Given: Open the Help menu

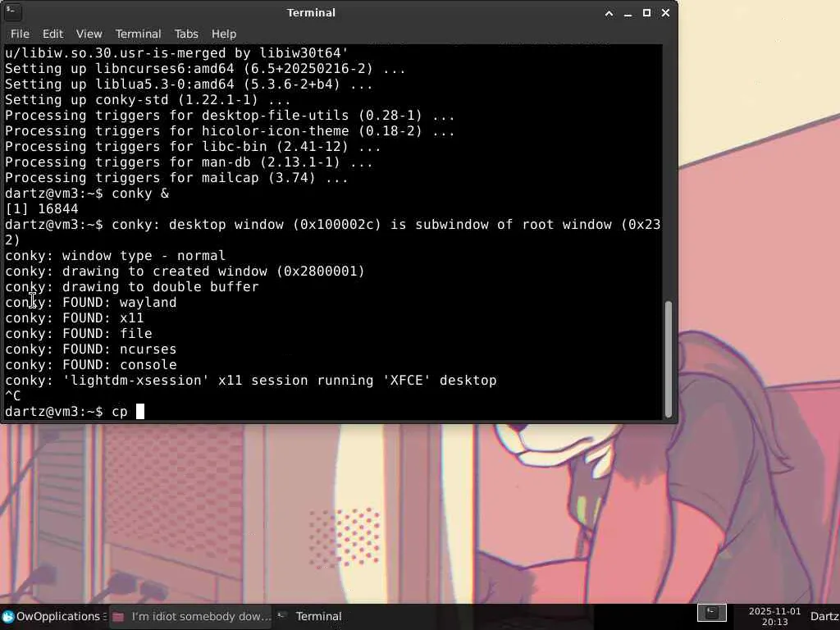Looking at the screenshot, I should [x=223, y=34].
